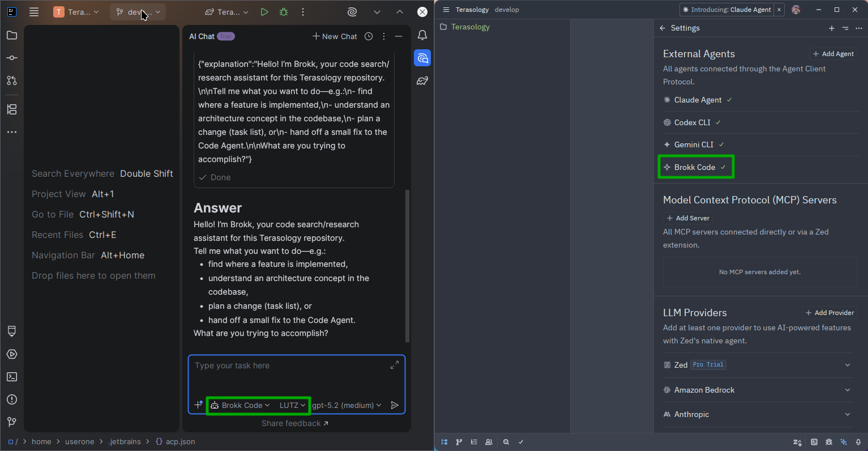The image size is (868, 451).
Task: Toggle Zed agent panel sparkle icon
Action: [844, 442]
